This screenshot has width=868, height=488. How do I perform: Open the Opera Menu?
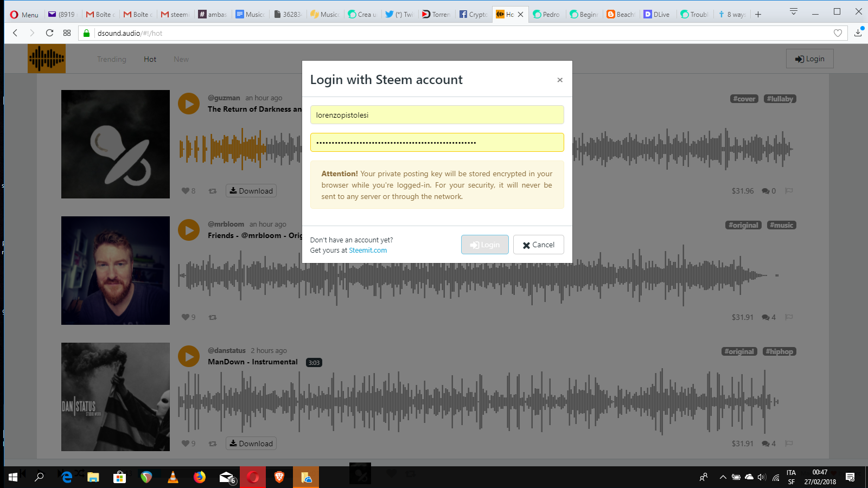23,14
